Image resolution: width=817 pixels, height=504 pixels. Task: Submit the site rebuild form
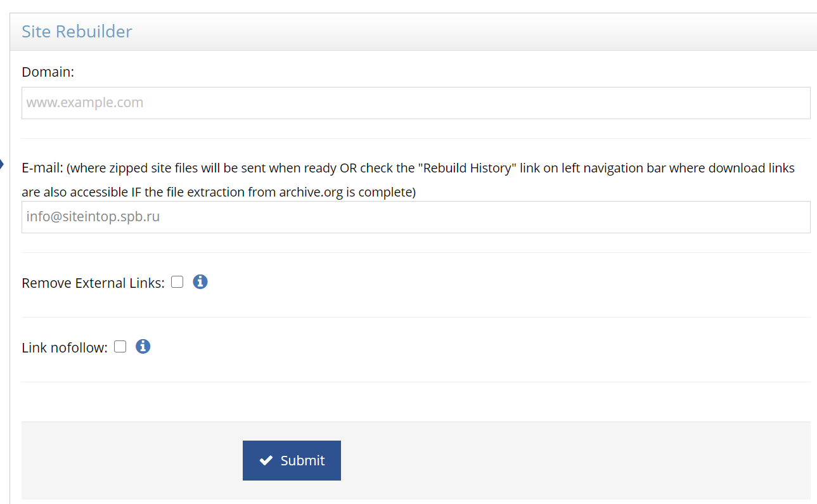point(292,460)
